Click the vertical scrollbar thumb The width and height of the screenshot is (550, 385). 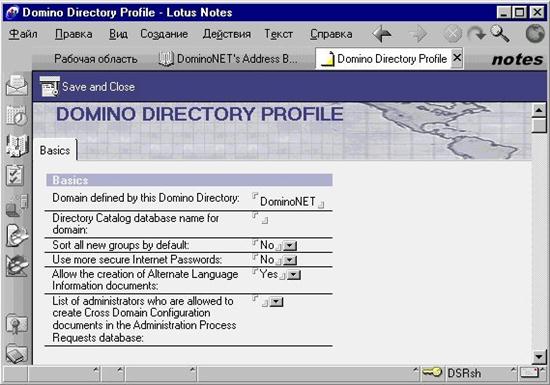pos(539,125)
